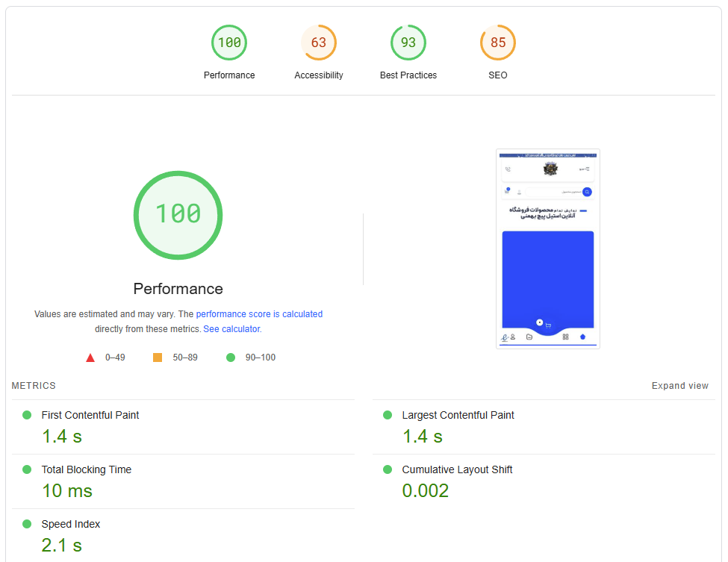Screen dimensions: 728x562
Task: Click the Speed Index label
Action: 71,525
